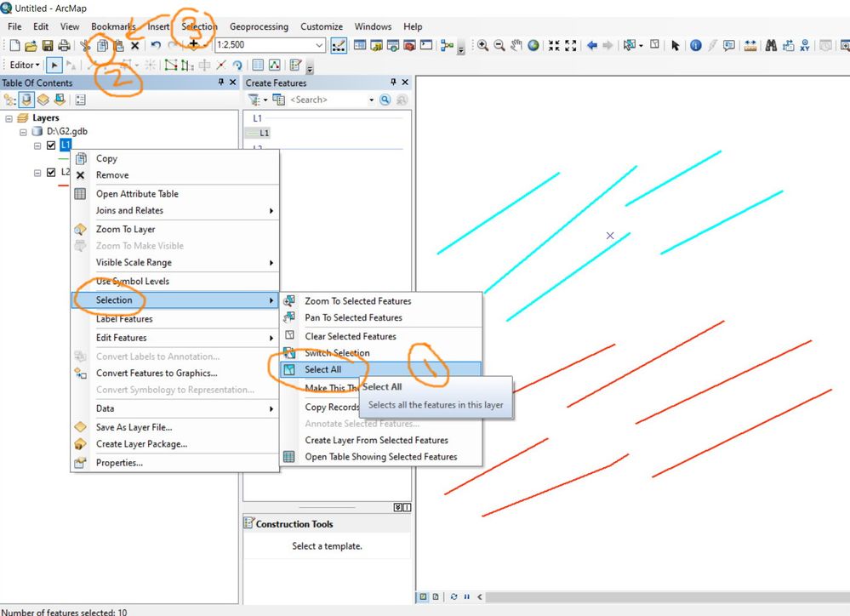
Task: Click the Delete X icon in toolbar
Action: [135, 46]
